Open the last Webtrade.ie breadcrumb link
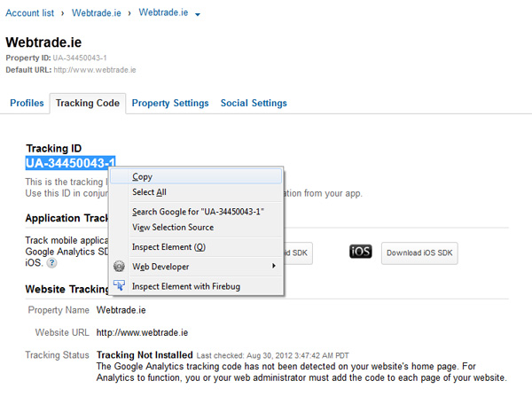This screenshot has width=532, height=404. [x=163, y=12]
